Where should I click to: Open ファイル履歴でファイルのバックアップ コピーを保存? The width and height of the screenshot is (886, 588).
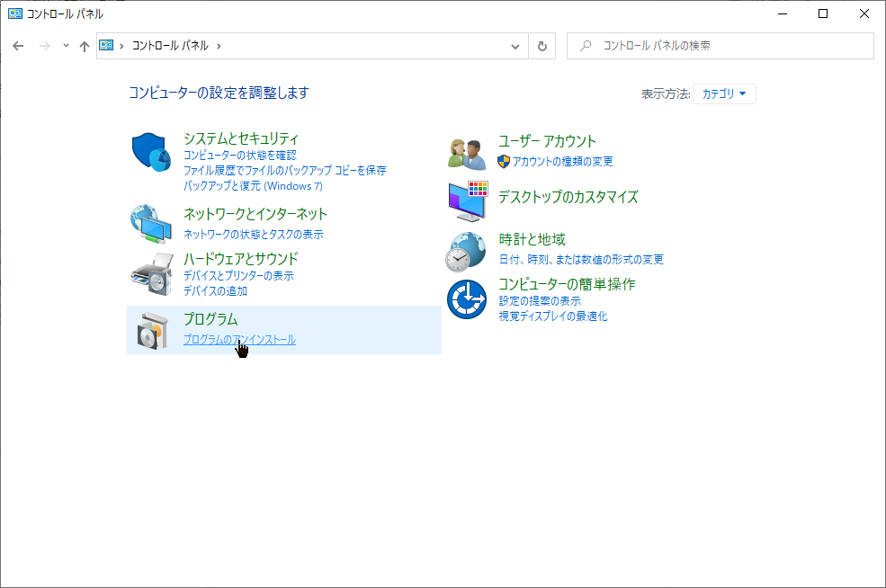click(285, 170)
